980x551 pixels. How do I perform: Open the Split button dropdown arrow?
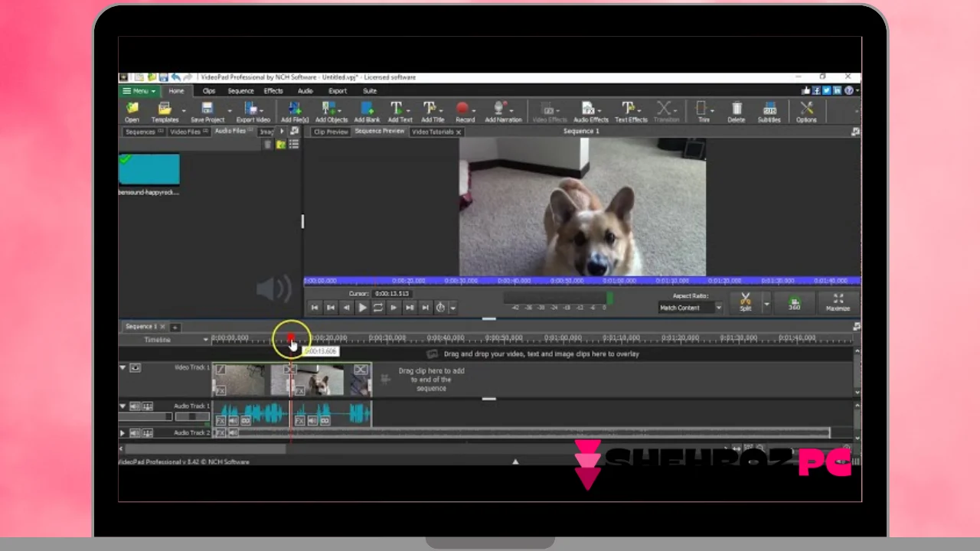click(766, 303)
